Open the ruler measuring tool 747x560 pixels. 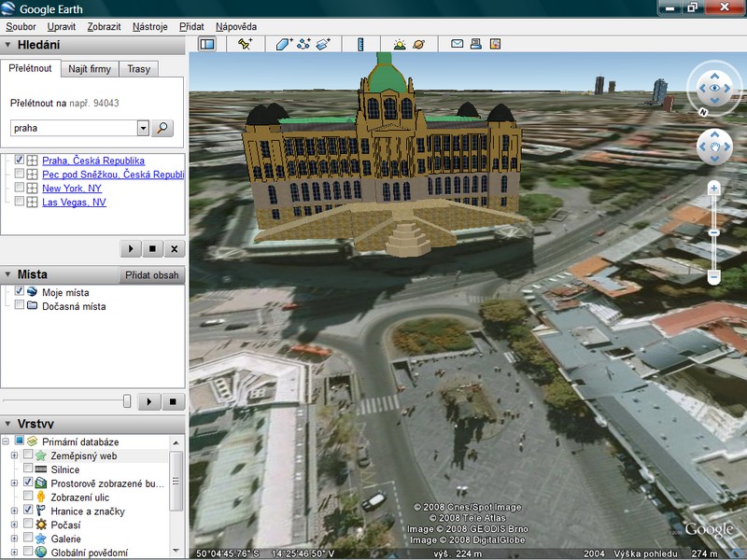click(360, 44)
